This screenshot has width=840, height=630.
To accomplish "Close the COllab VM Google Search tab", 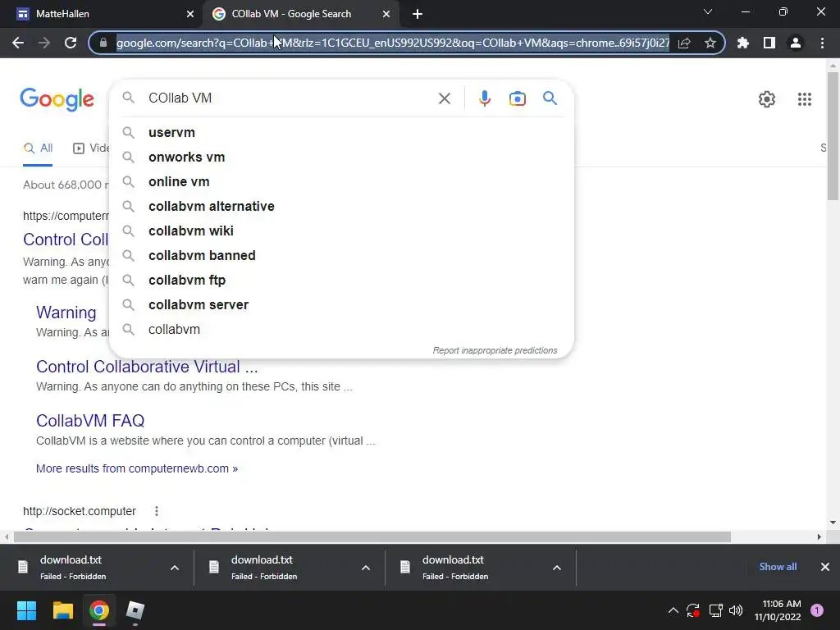I will (386, 15).
